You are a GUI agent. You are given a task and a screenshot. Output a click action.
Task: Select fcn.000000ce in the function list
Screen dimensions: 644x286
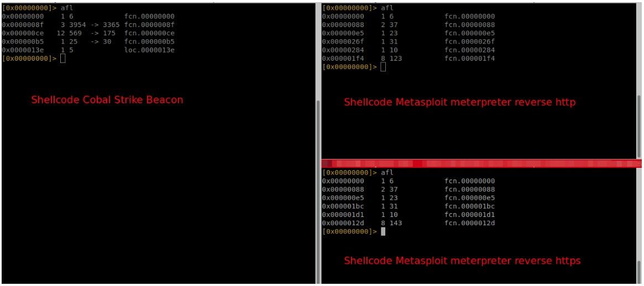[149, 33]
